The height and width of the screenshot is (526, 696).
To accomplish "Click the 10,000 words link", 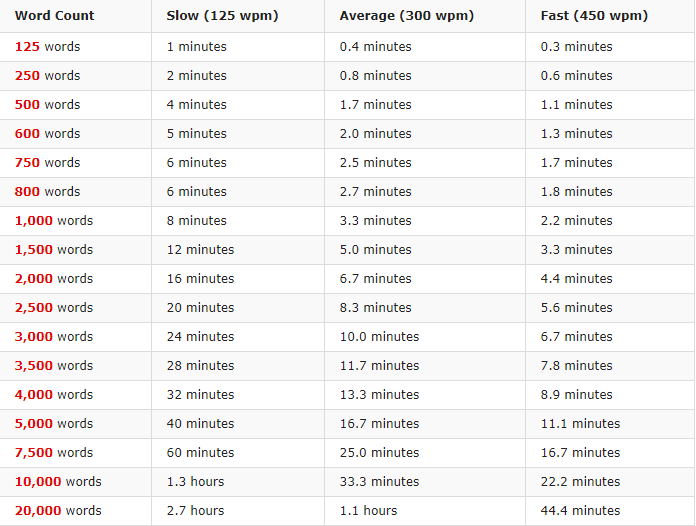I will tap(38, 482).
